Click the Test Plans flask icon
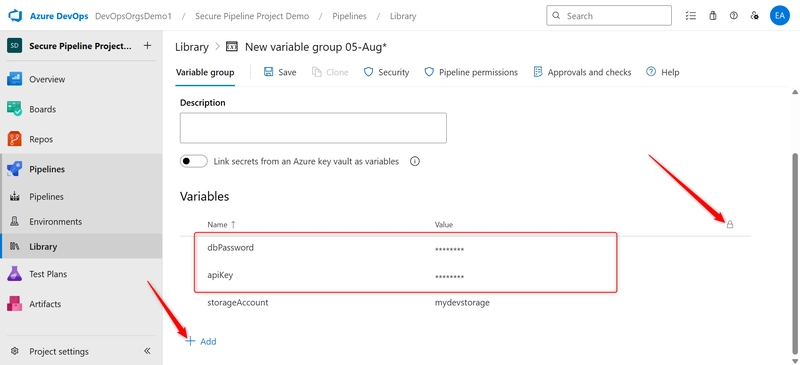 pos(14,274)
